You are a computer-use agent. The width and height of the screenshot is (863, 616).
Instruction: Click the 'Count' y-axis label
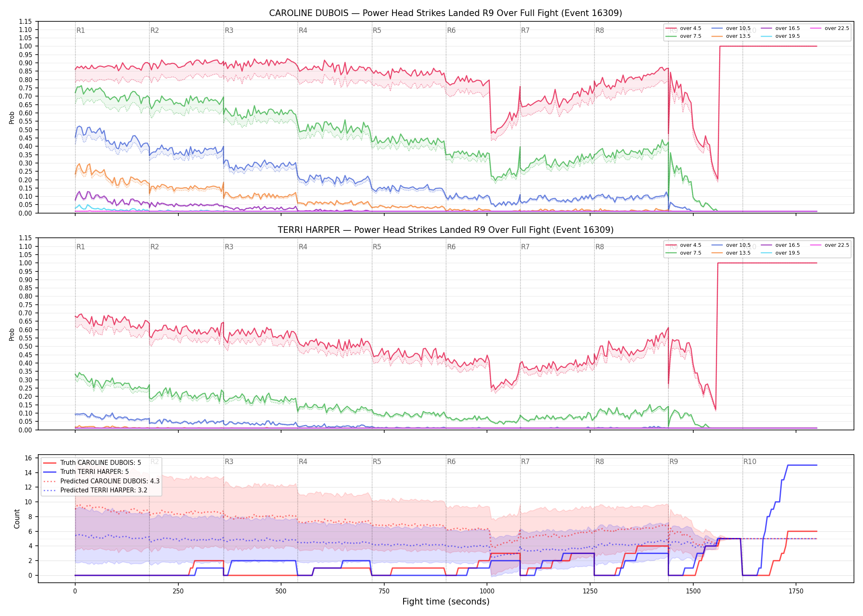(x=17, y=519)
